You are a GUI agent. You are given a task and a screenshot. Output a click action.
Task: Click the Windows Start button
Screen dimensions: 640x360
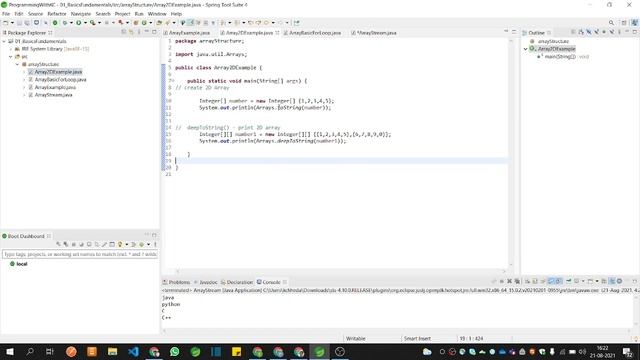[x=9, y=351]
